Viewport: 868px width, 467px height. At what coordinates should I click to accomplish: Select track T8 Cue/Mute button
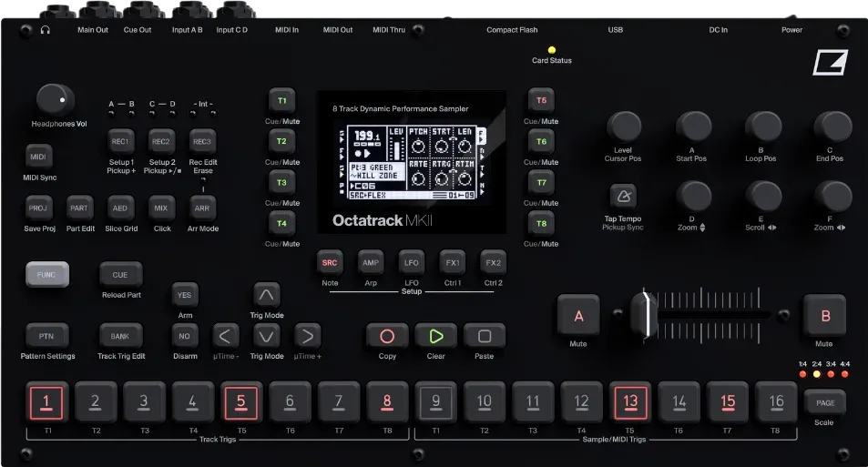(541, 224)
